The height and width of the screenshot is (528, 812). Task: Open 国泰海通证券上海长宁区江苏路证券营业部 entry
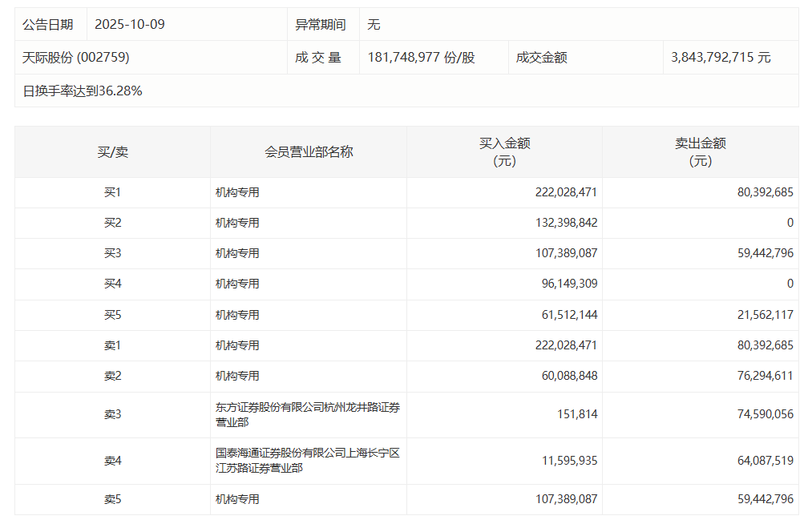tap(307, 461)
